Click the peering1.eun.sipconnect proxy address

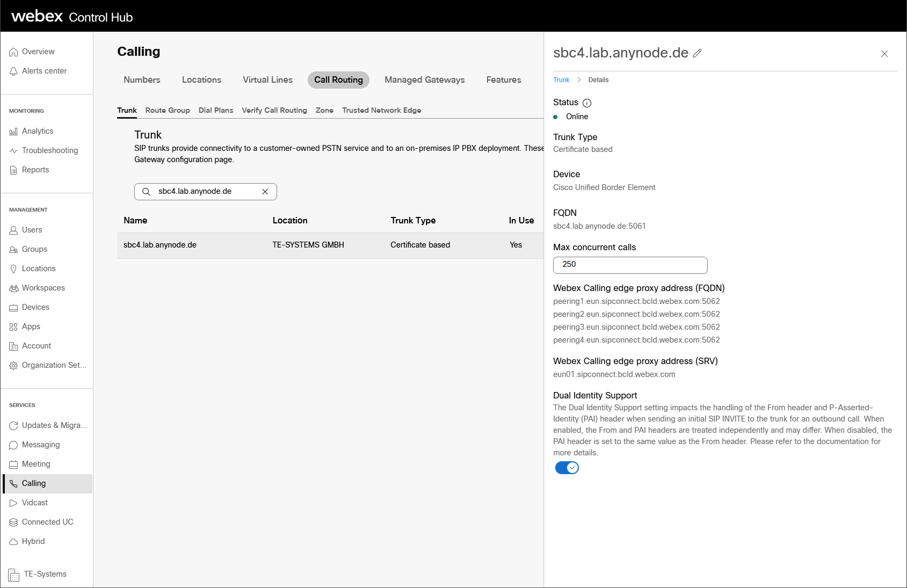[x=636, y=302]
